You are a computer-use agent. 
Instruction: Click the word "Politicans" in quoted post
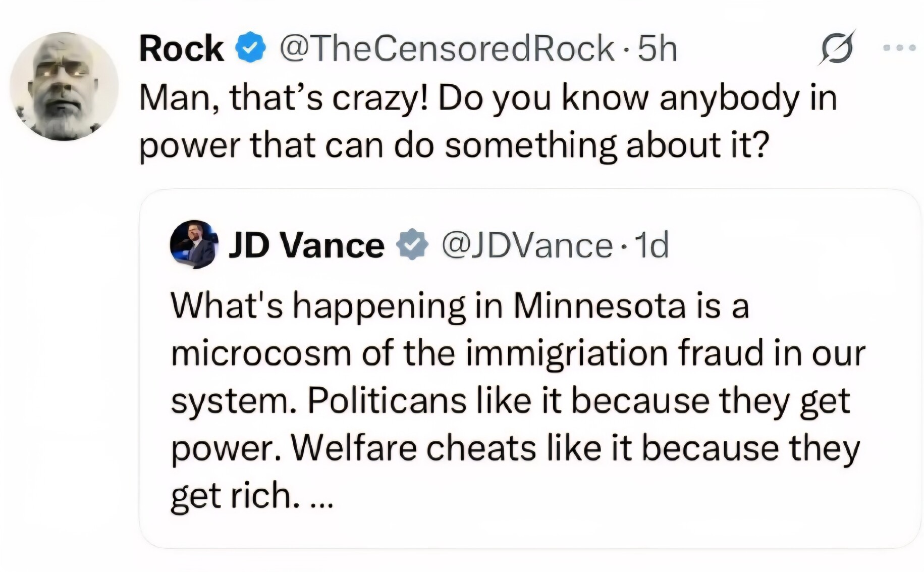[x=387, y=401]
